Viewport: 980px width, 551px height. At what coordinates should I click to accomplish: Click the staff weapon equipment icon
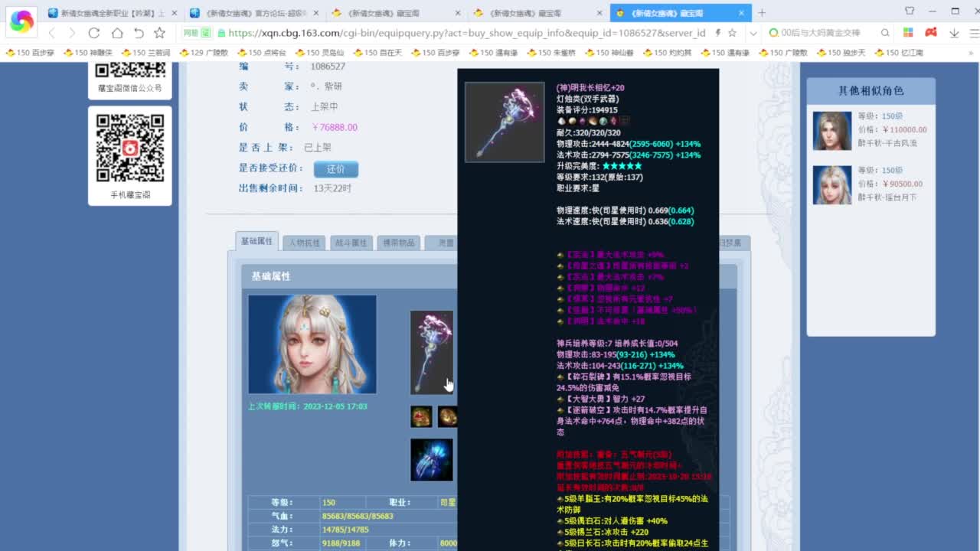click(432, 352)
